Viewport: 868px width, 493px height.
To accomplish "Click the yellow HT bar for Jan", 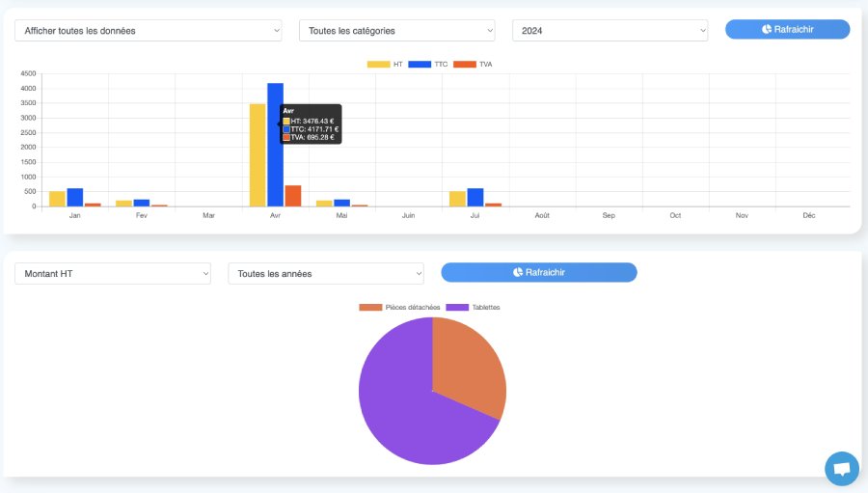I will [x=57, y=199].
